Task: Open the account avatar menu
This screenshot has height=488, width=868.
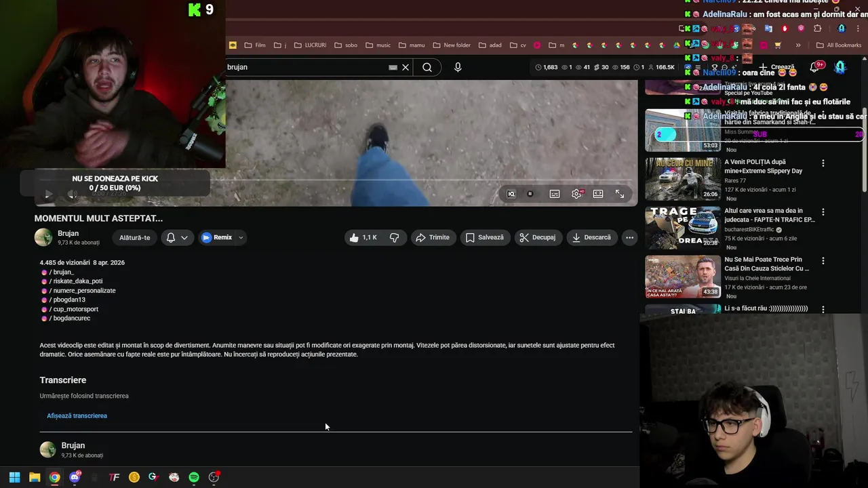Action: point(840,67)
